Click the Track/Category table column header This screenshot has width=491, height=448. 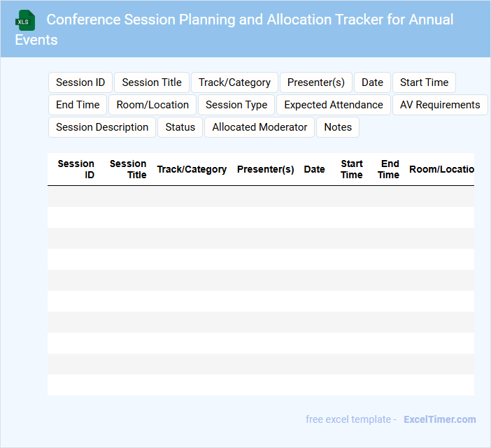point(192,169)
